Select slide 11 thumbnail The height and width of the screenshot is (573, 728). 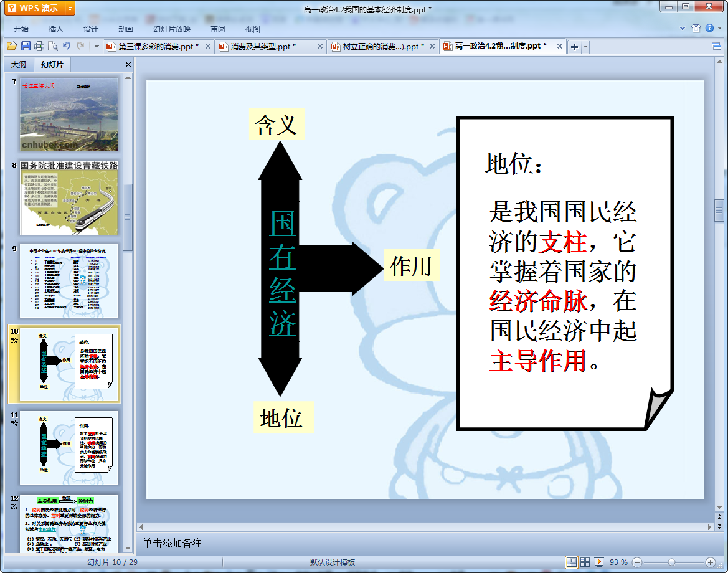pyautogui.click(x=69, y=448)
